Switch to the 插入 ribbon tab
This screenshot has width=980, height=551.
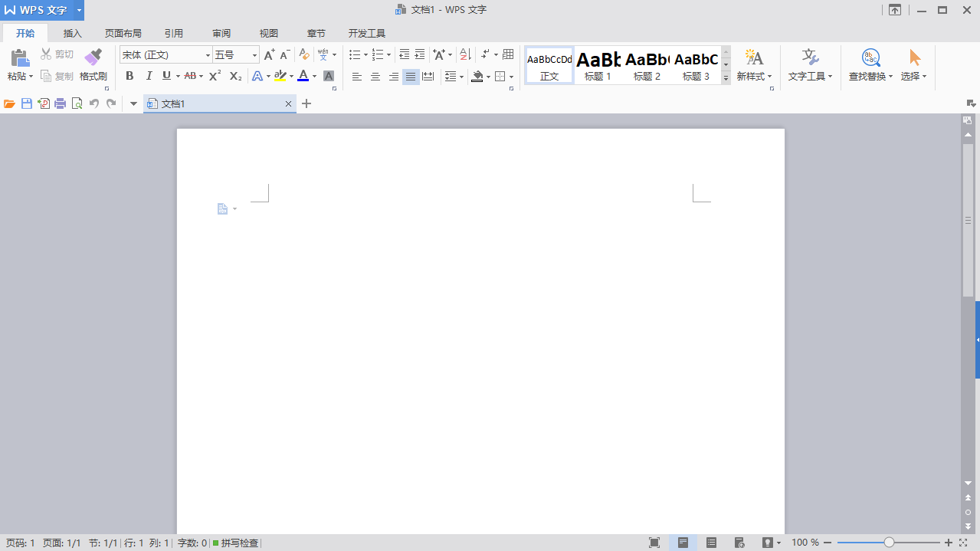(x=73, y=34)
